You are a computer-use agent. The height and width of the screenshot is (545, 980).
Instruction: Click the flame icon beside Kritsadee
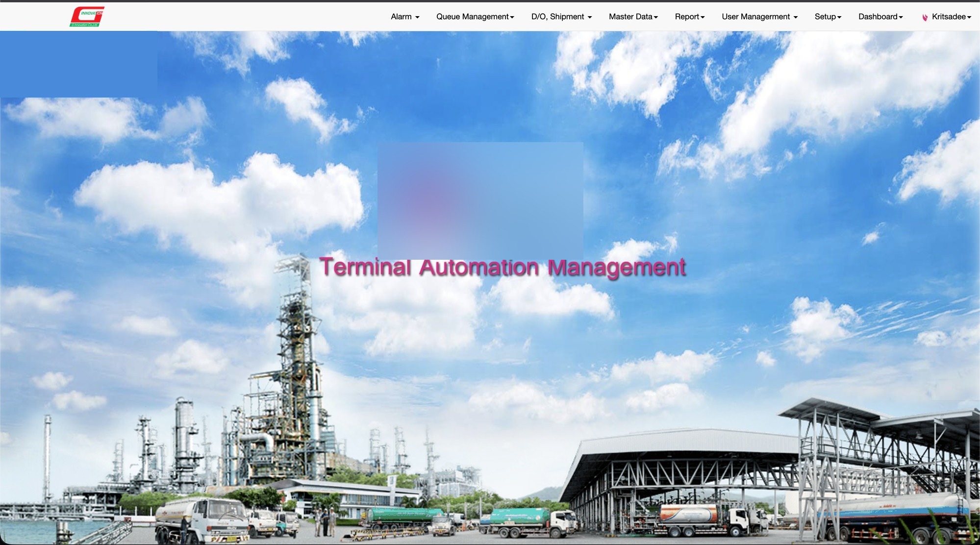pyautogui.click(x=925, y=17)
